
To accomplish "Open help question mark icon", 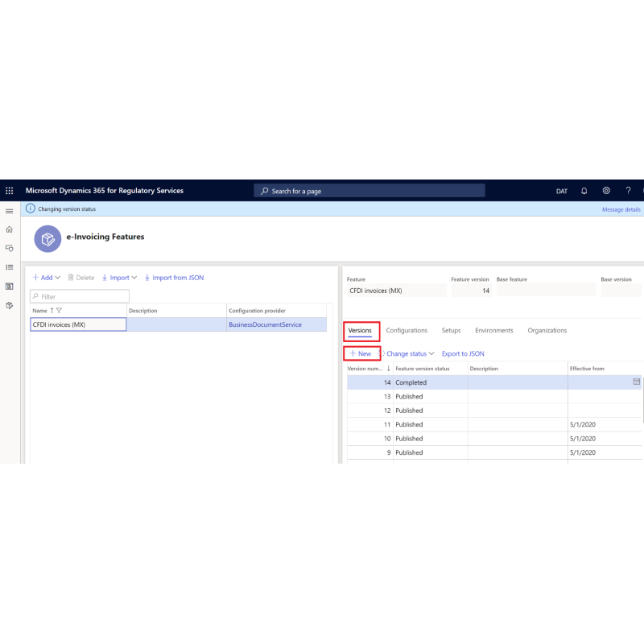I will [628, 191].
